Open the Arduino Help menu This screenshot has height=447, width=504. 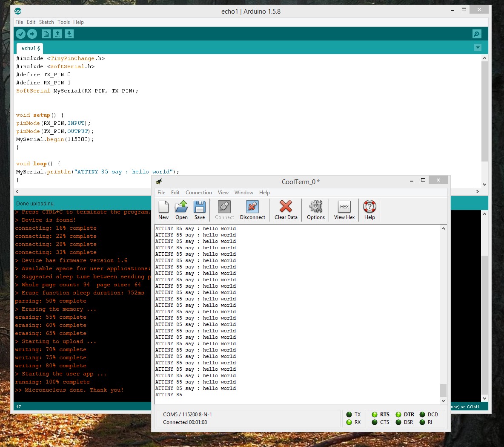click(x=78, y=22)
